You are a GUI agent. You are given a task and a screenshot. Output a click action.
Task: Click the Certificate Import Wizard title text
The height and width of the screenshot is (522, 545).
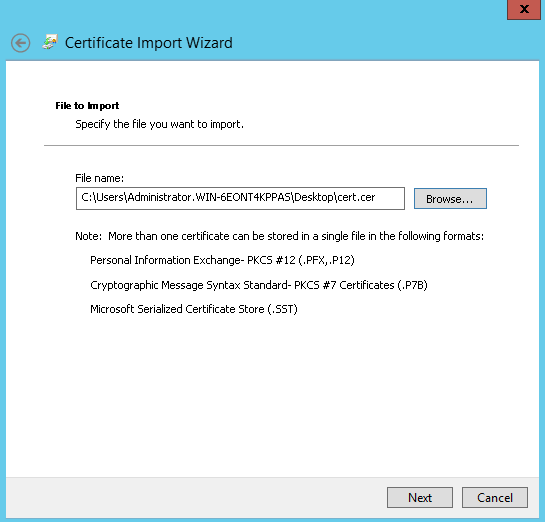(x=149, y=43)
